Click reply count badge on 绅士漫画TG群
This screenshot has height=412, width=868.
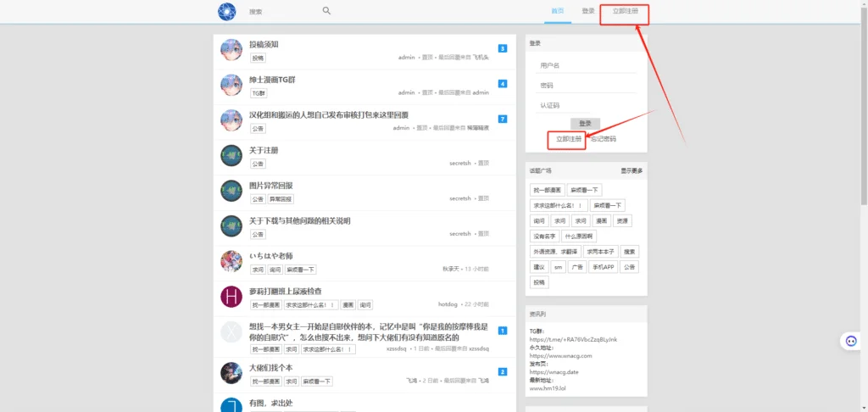(x=503, y=84)
